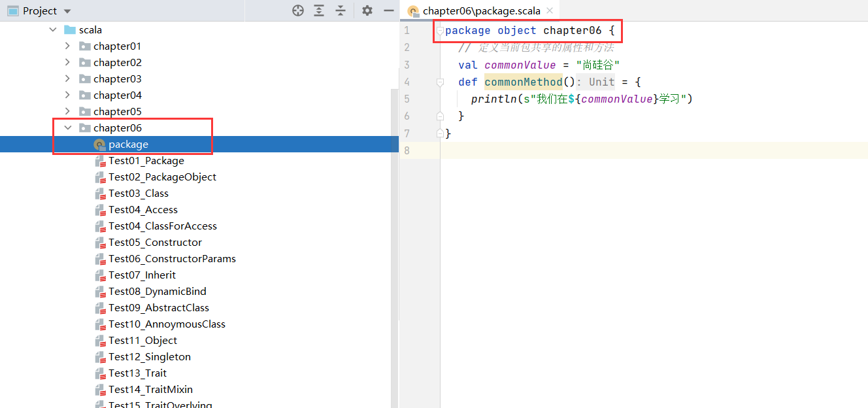Image resolution: width=868 pixels, height=408 pixels.
Task: Click the package object file icon
Action: 99,144
